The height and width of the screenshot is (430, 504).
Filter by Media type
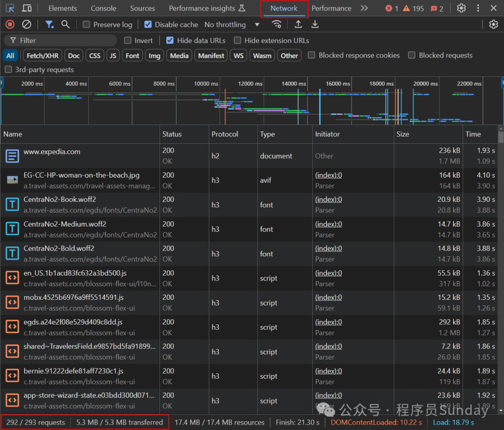coord(179,56)
